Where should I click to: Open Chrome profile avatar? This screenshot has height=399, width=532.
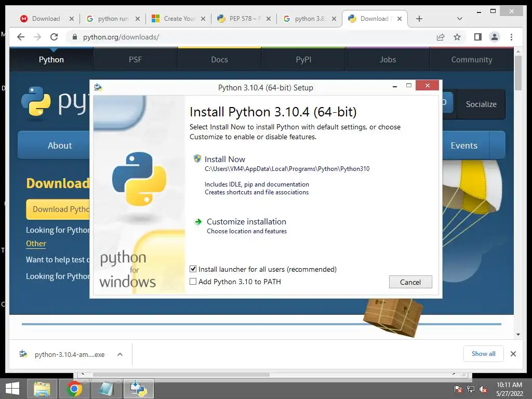point(495,37)
